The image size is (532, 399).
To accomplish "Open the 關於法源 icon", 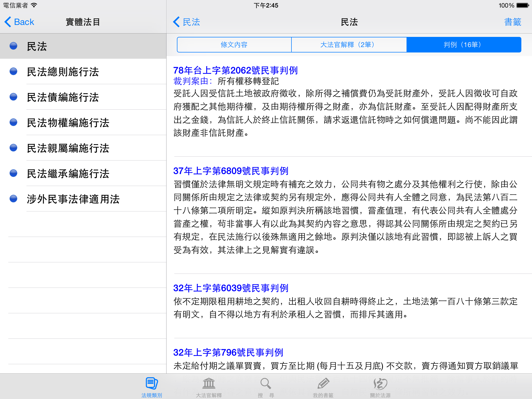I will (380, 384).
